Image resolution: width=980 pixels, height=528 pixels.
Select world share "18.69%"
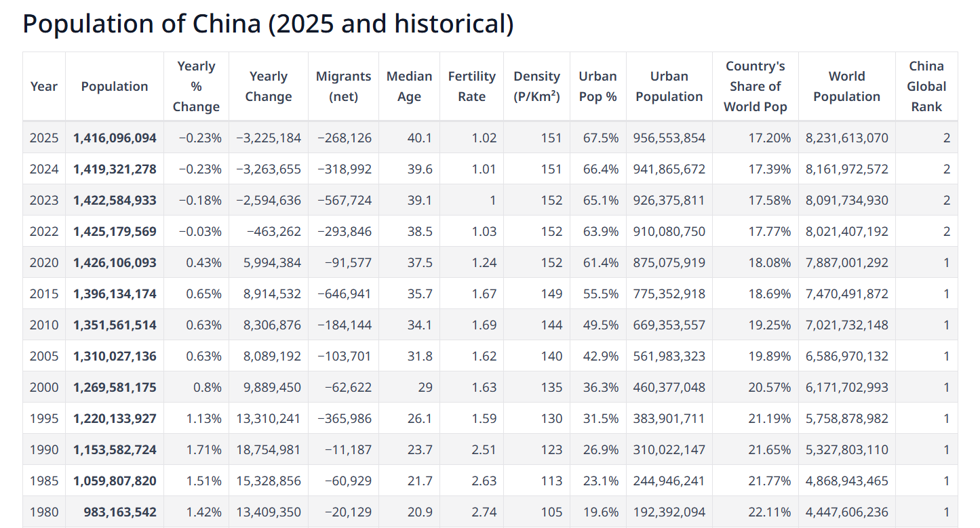pos(770,294)
